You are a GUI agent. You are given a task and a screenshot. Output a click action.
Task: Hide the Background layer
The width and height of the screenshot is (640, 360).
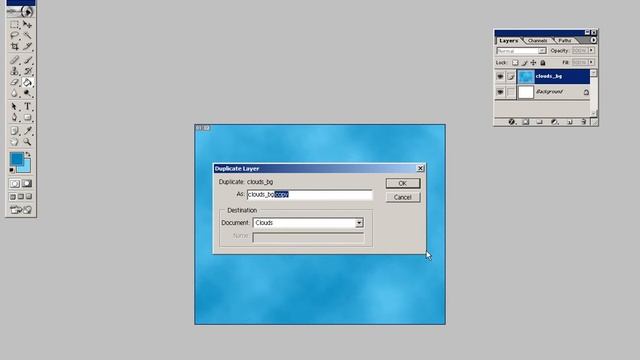tap(500, 92)
